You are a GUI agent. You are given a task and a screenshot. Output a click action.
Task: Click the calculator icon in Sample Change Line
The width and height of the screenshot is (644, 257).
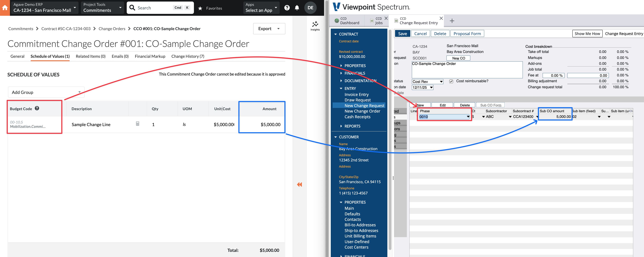[x=138, y=124]
